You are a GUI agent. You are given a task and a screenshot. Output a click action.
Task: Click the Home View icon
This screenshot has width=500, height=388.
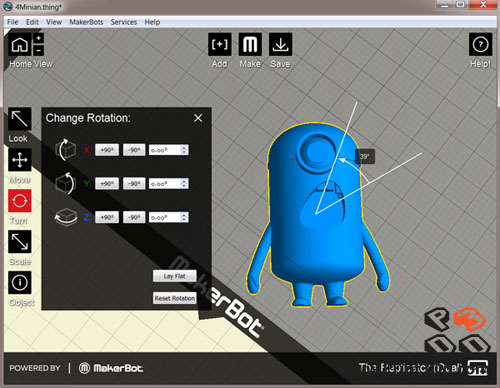[x=20, y=44]
